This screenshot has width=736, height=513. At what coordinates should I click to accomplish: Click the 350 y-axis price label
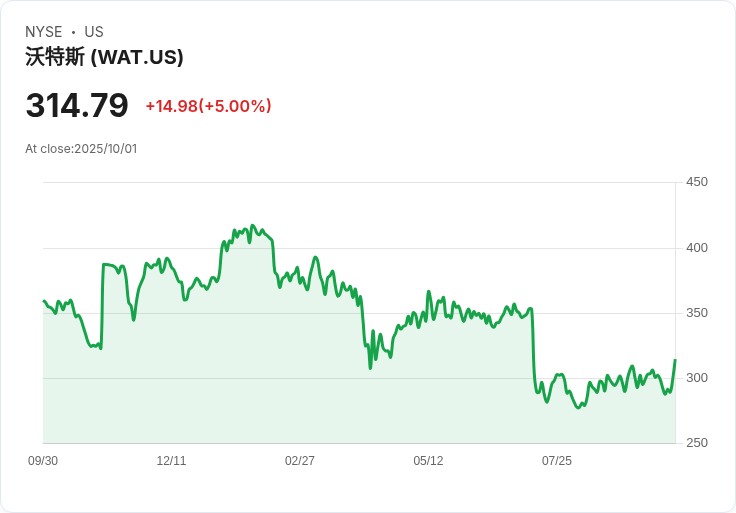click(x=696, y=313)
